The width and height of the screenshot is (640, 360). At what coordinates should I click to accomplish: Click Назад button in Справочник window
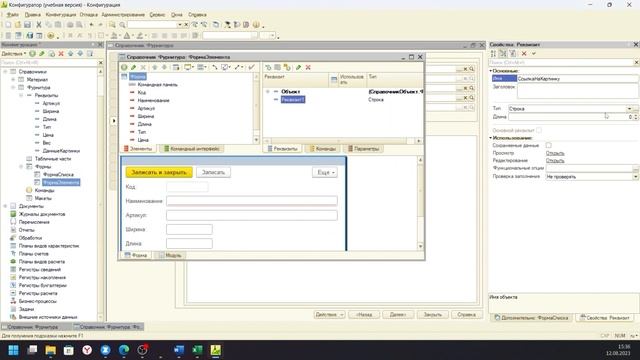[364, 315]
